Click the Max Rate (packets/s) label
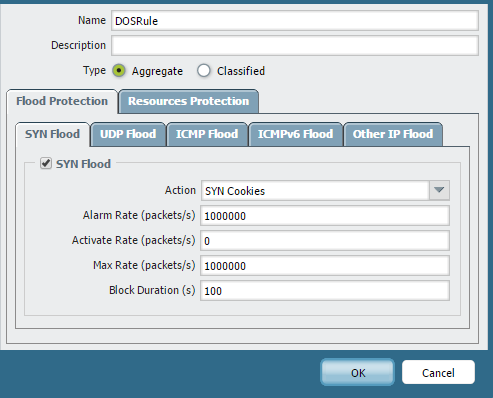This screenshot has height=398, width=493. tap(144, 265)
